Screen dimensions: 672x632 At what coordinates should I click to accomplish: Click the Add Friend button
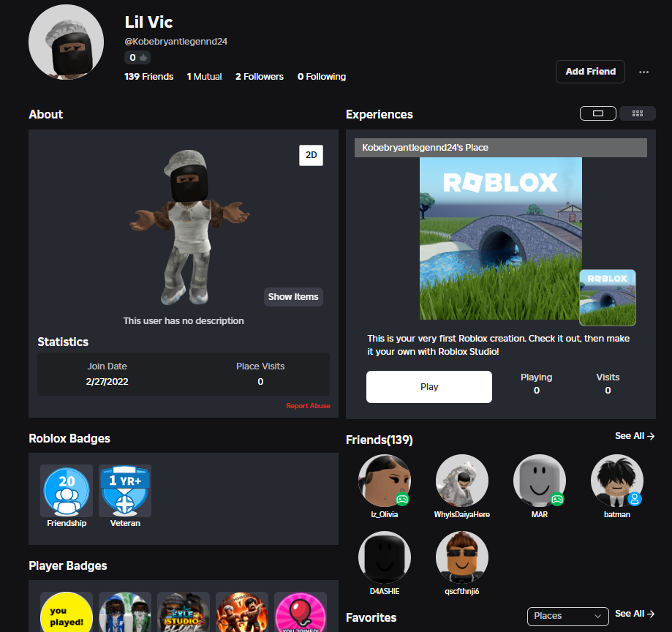[590, 72]
